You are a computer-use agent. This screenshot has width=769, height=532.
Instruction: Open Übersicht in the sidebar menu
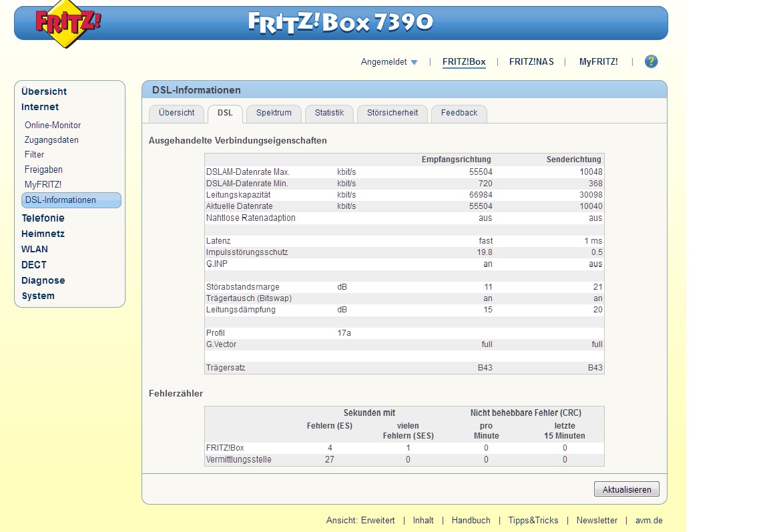pyautogui.click(x=43, y=91)
